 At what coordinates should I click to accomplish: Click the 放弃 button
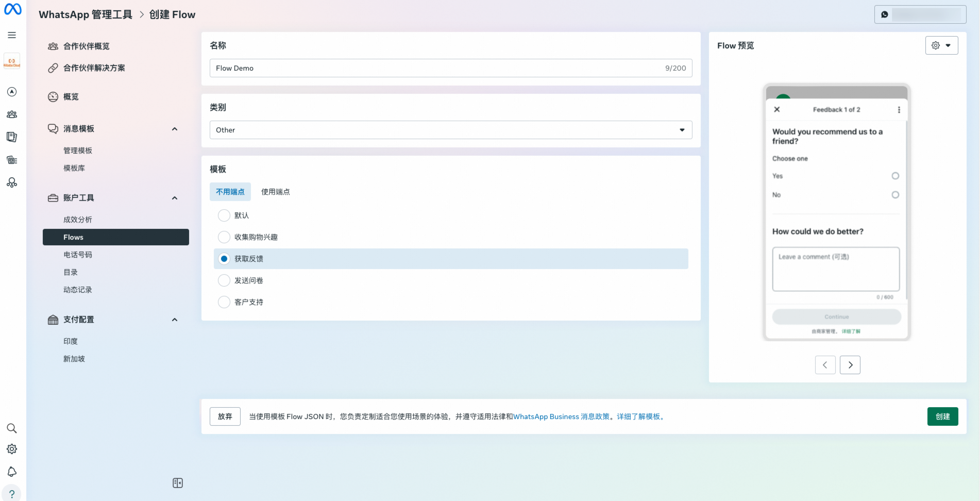pos(225,416)
